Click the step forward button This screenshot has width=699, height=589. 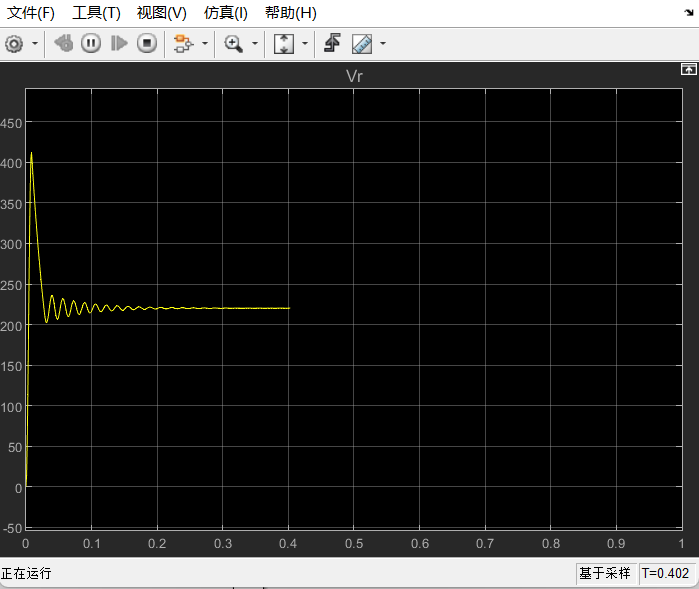click(x=119, y=43)
